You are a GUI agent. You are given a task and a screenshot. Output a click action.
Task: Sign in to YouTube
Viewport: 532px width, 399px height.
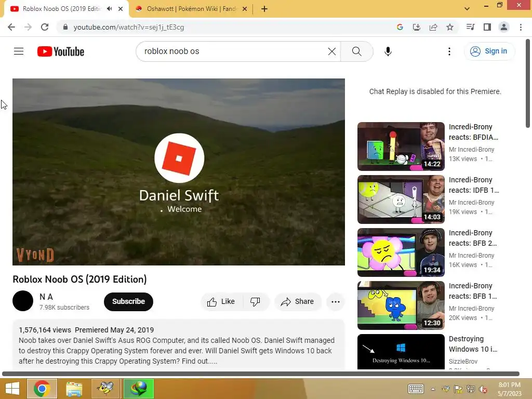click(x=489, y=51)
